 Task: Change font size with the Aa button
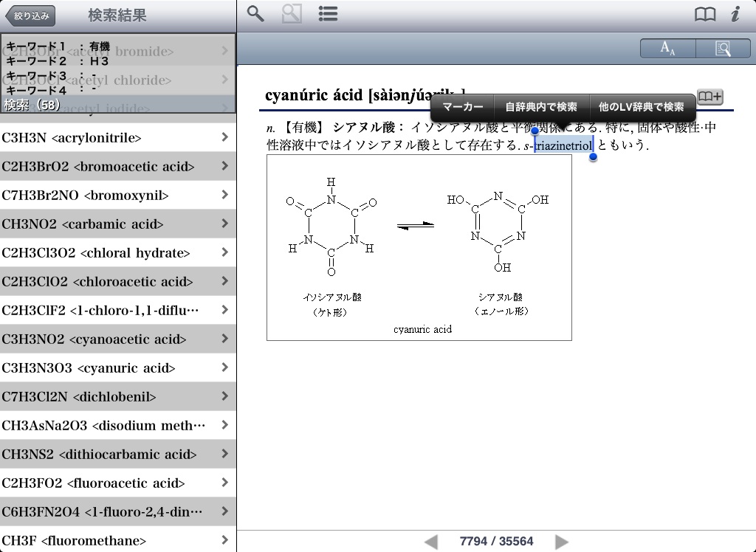(x=667, y=49)
